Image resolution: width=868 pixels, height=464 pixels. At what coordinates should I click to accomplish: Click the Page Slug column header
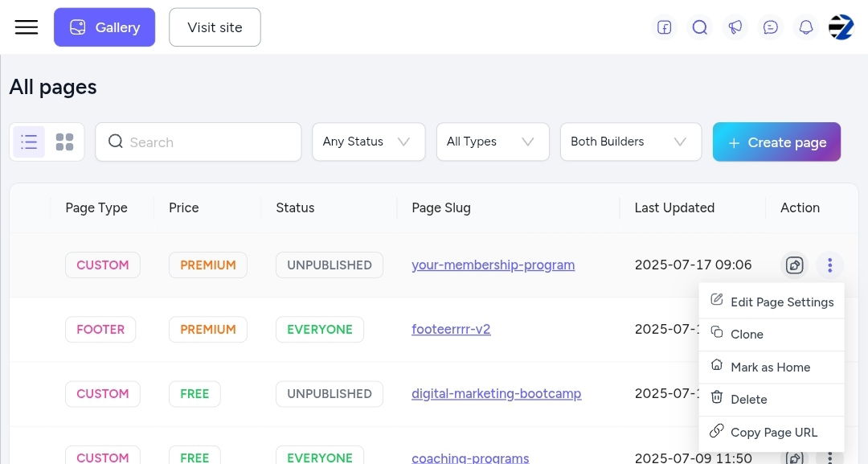tap(441, 207)
